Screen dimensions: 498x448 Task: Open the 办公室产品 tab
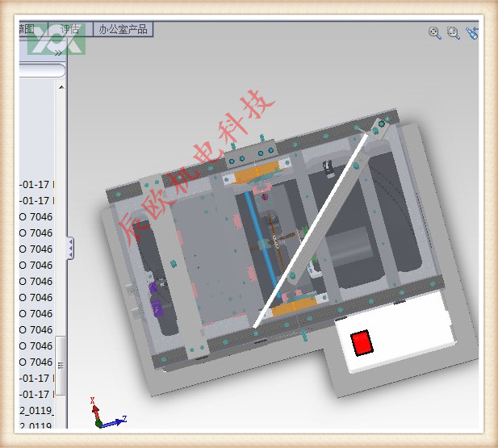pyautogui.click(x=123, y=29)
